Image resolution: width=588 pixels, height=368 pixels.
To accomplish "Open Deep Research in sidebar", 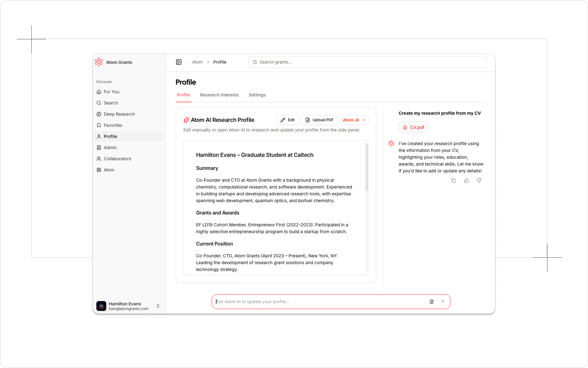I will coord(119,114).
